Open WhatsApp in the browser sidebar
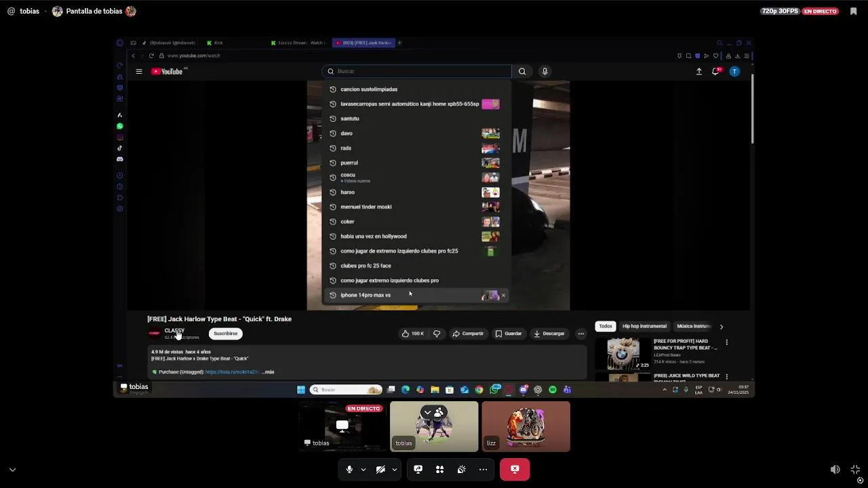 point(120,126)
